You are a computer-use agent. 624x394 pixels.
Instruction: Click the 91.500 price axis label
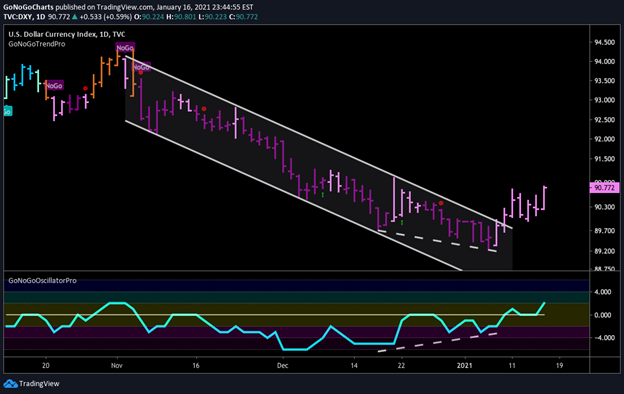click(x=604, y=159)
